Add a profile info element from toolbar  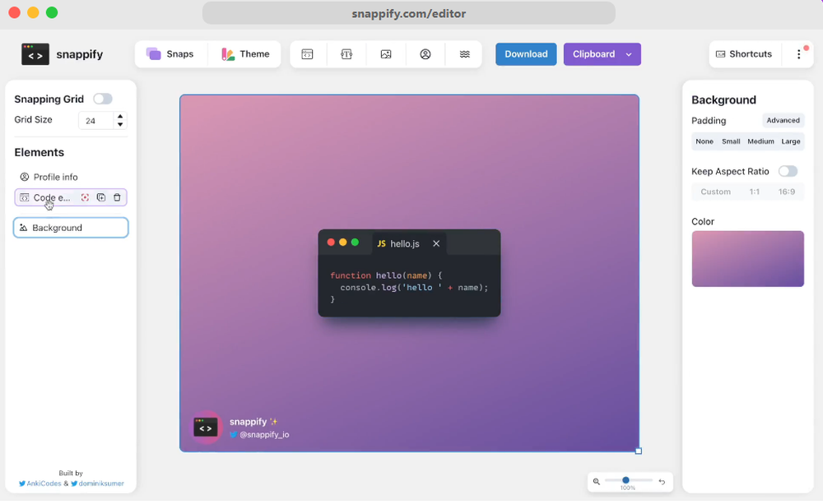coord(425,54)
